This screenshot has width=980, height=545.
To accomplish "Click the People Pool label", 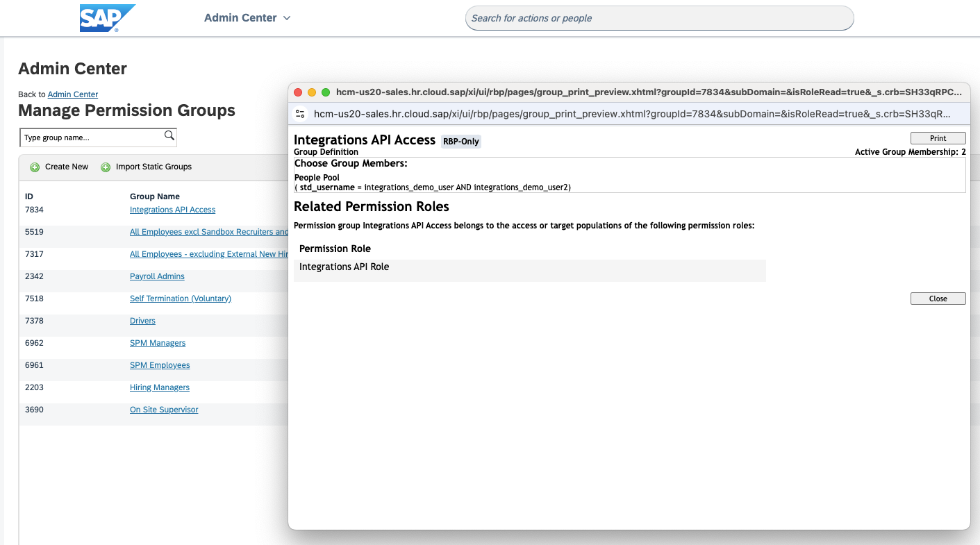I will click(x=317, y=178).
